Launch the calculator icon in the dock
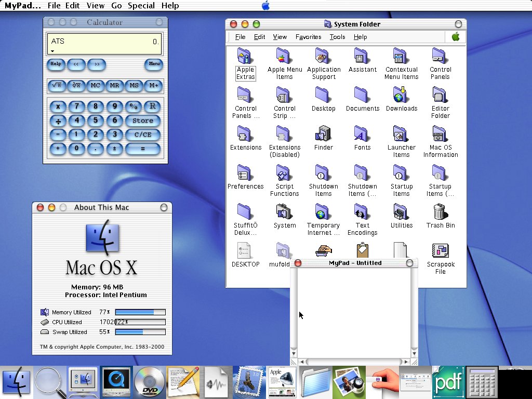 point(482,382)
